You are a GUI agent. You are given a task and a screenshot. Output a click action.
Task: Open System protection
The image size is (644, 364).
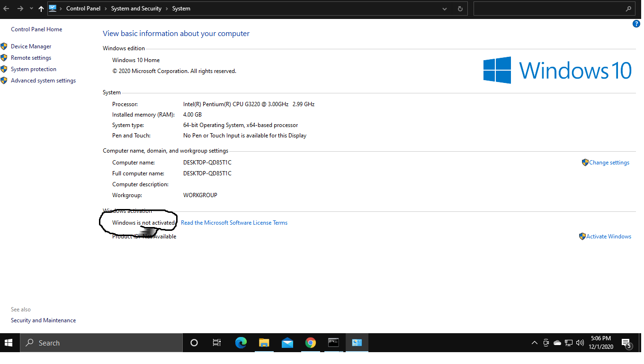tap(34, 69)
